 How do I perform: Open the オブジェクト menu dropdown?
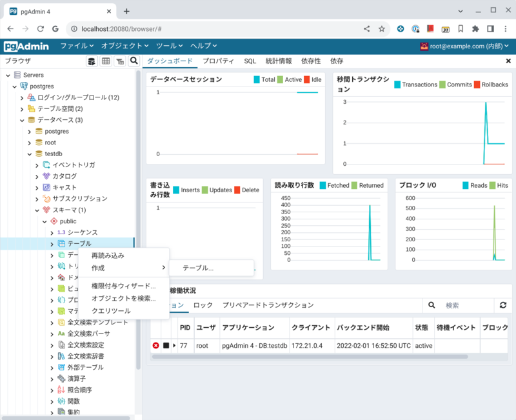click(x=124, y=46)
